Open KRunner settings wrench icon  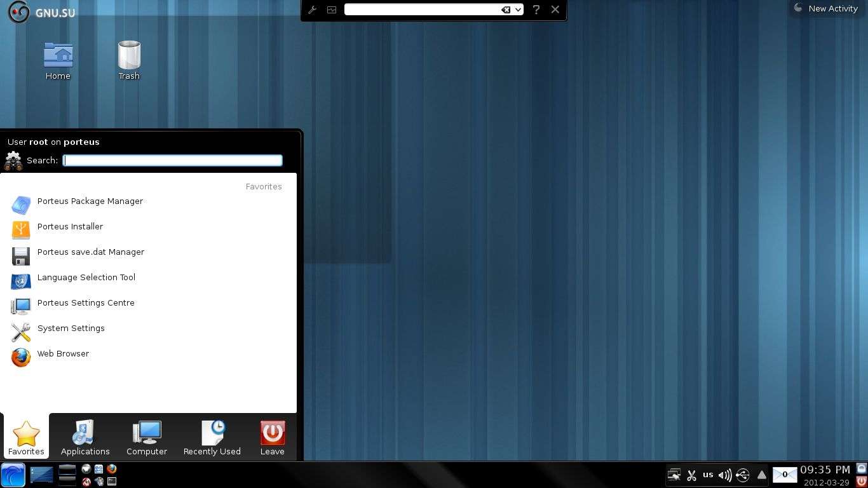pos(312,10)
